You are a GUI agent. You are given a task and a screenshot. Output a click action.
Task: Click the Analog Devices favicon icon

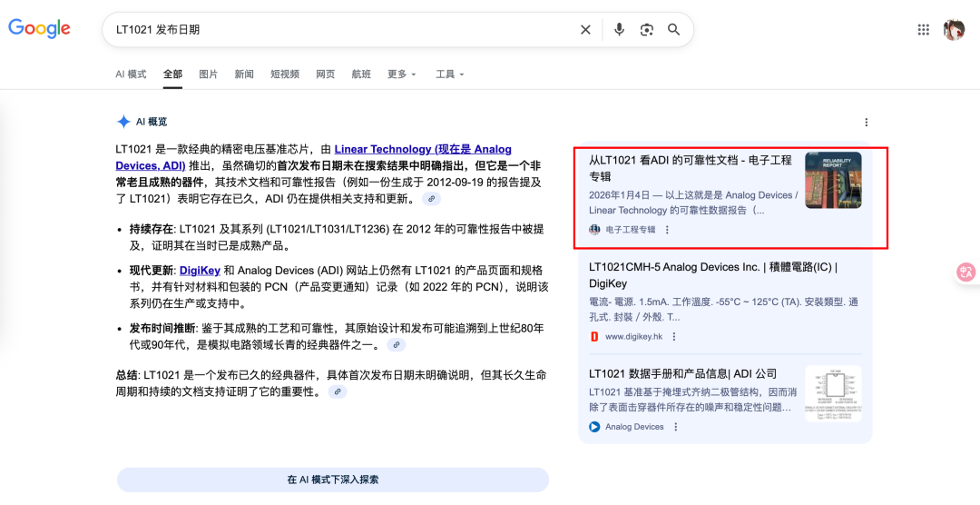click(x=594, y=427)
